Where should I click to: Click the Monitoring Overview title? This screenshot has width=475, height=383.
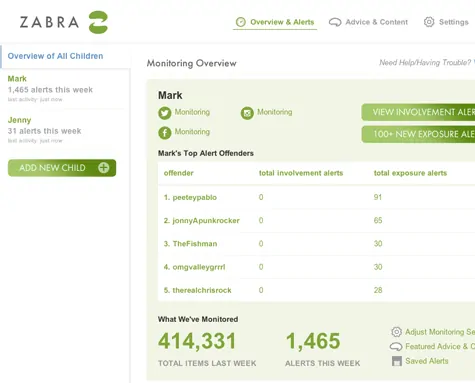click(192, 63)
